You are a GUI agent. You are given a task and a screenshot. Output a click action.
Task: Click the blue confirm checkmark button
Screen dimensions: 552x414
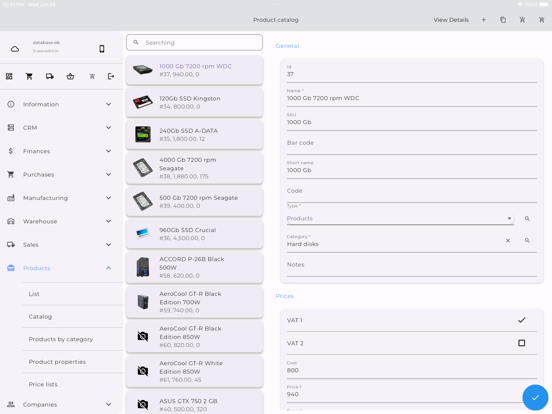tap(535, 397)
